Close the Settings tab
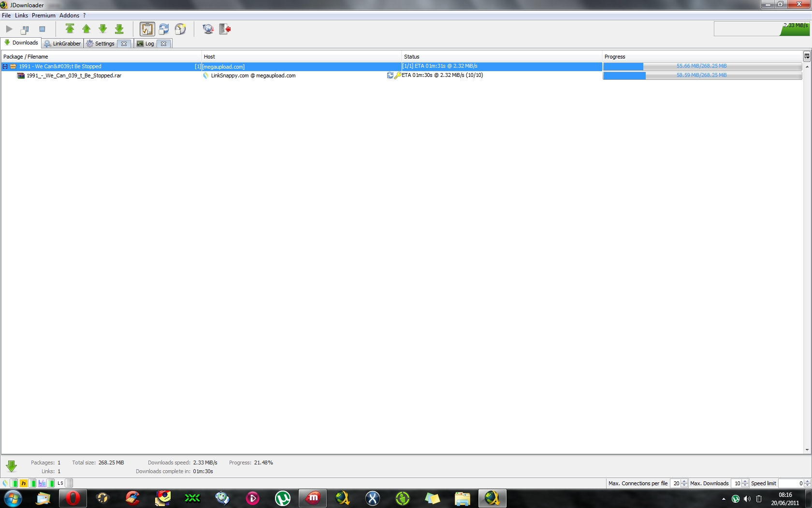Screen dimensions: 812x508 coord(124,44)
